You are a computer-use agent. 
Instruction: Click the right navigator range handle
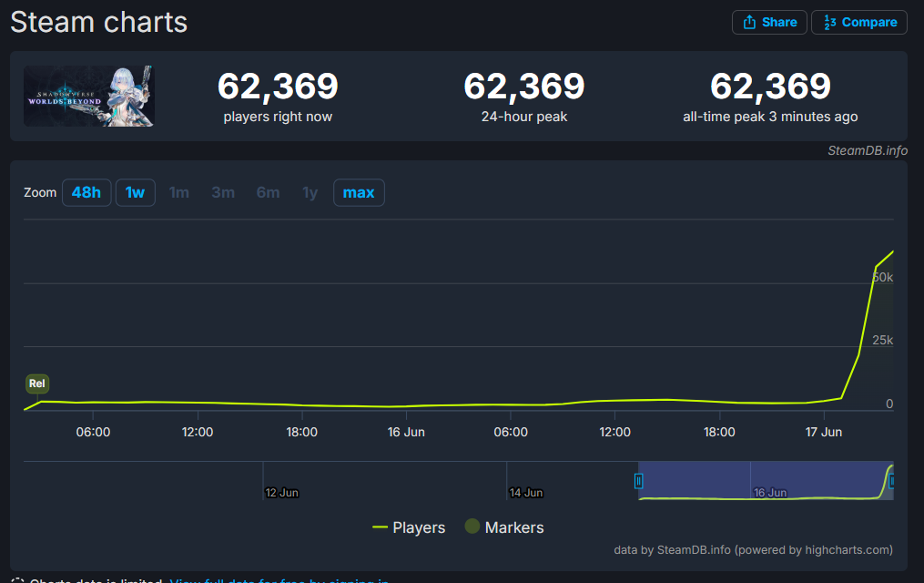pyautogui.click(x=891, y=482)
